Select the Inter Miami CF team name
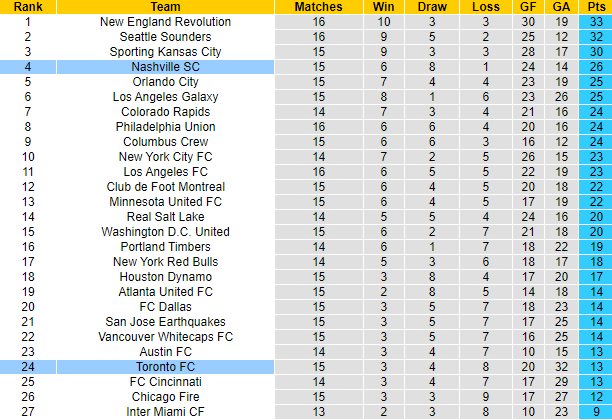Screen dimensions: 612x420 coord(165,411)
